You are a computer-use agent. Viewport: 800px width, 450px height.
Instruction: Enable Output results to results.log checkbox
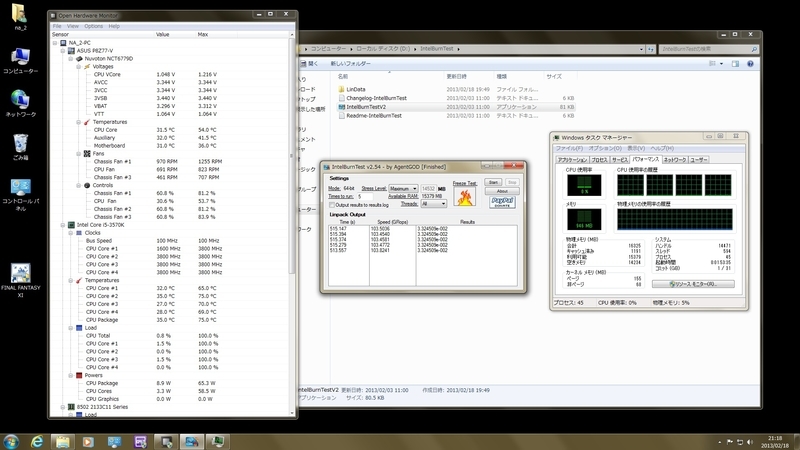click(x=332, y=205)
